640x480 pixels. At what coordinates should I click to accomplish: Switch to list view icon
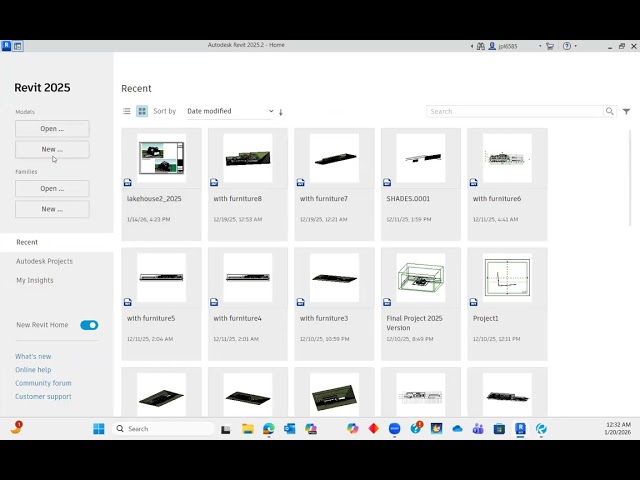tap(127, 112)
